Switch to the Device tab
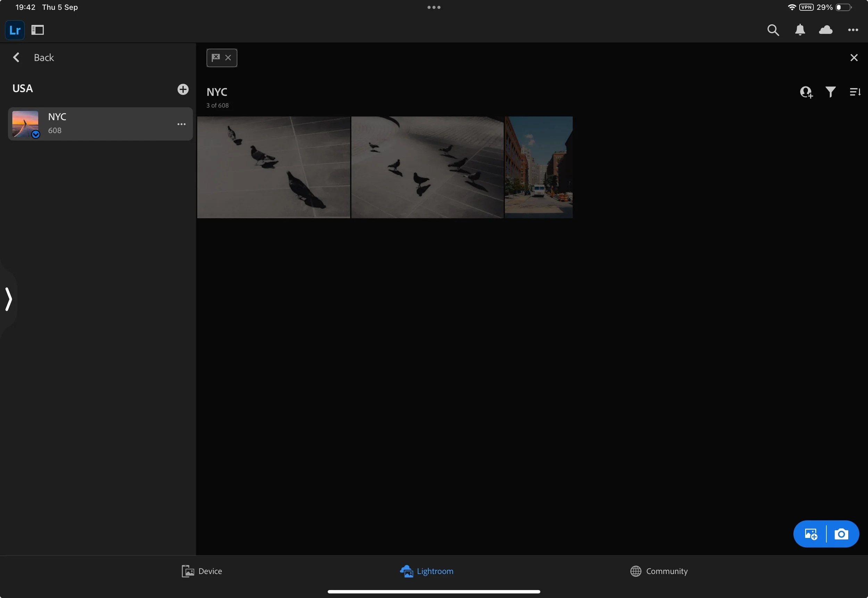The height and width of the screenshot is (598, 868). pyautogui.click(x=202, y=571)
